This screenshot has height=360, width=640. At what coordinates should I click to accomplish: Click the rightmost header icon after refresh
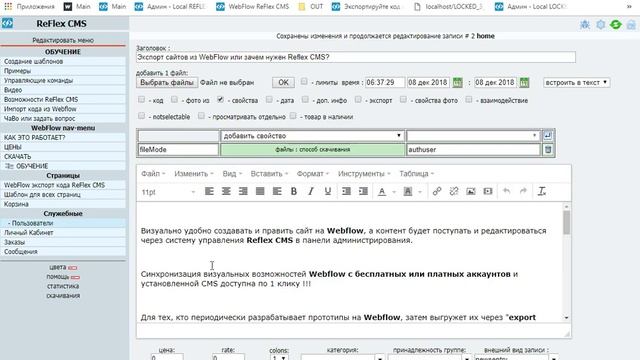[x=631, y=24]
